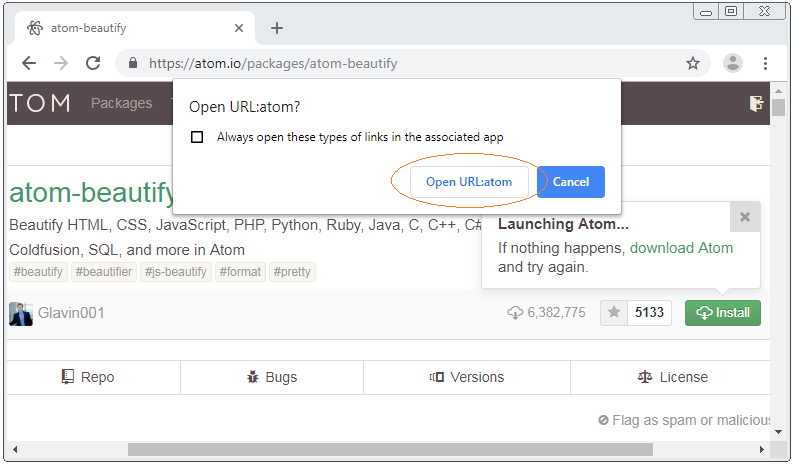
Task: Open the Bugs tab
Action: tap(272, 377)
